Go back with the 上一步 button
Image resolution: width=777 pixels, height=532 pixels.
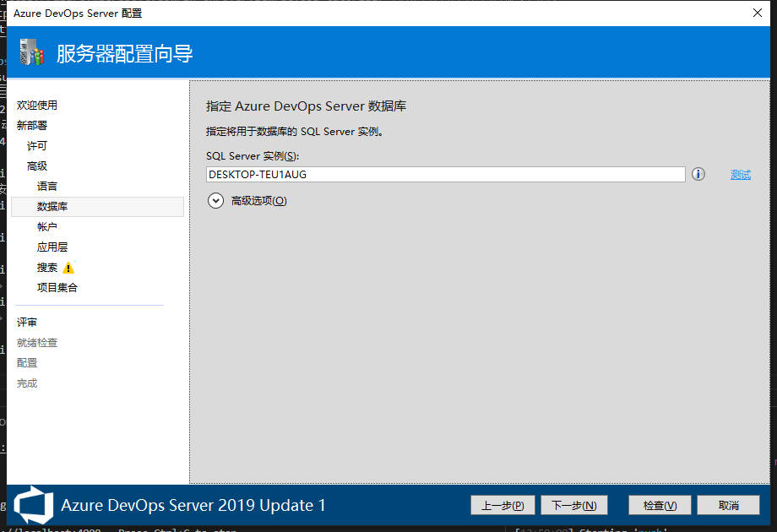[503, 505]
